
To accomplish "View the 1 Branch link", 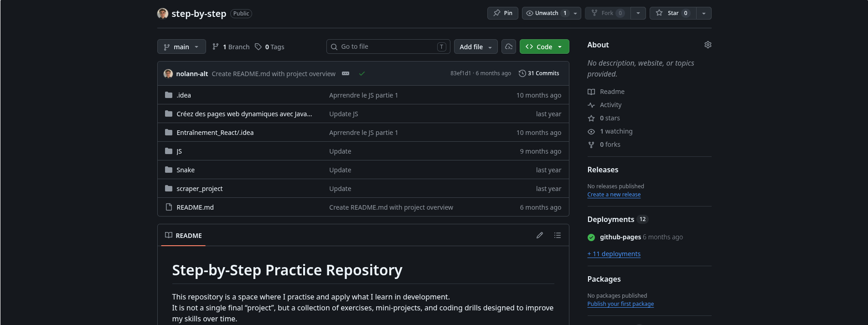I will [231, 46].
